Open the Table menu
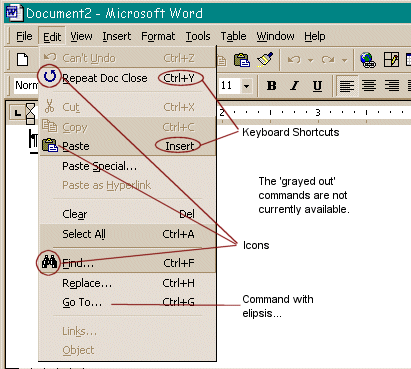 (x=233, y=36)
